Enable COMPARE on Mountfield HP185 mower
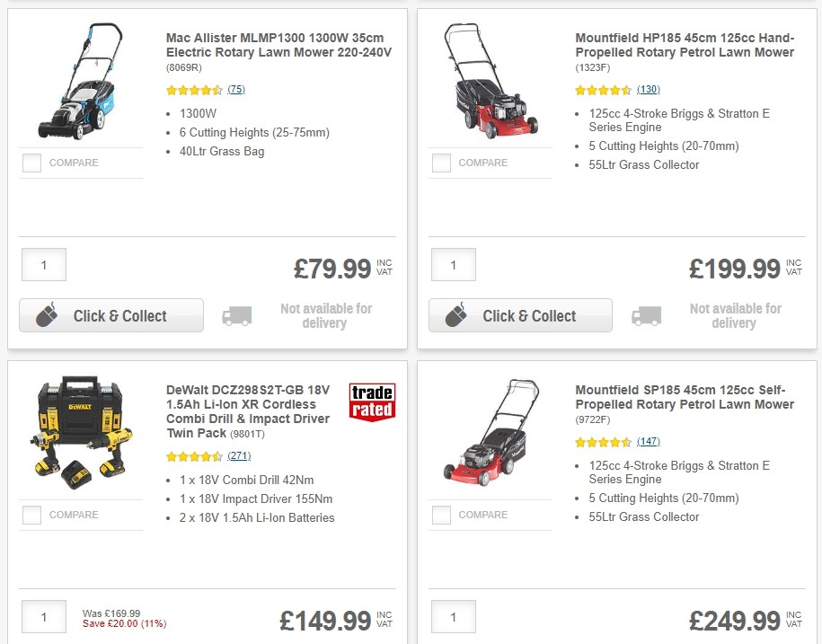The image size is (822, 644). [x=441, y=163]
